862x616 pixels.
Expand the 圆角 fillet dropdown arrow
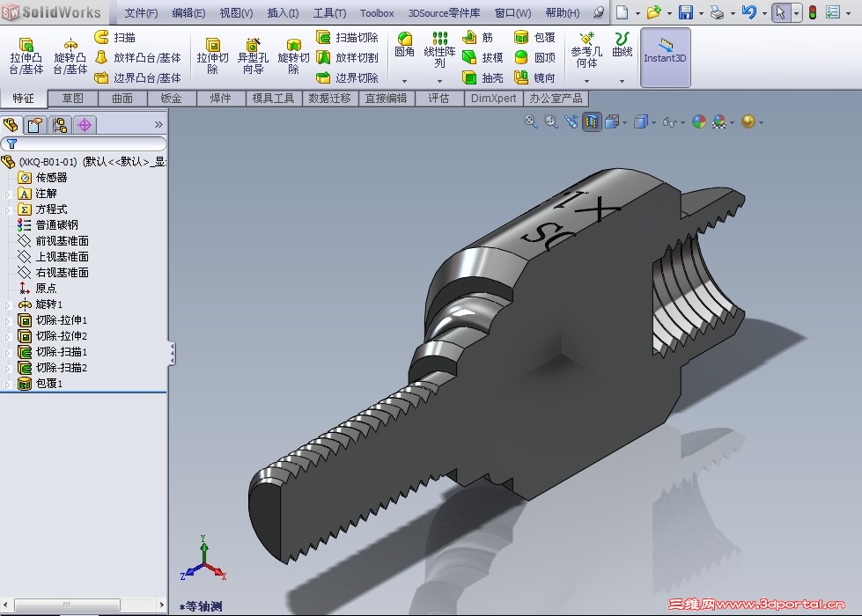404,81
